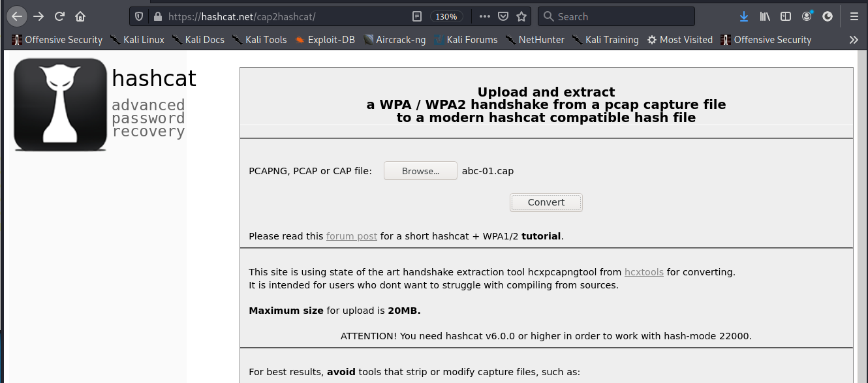The width and height of the screenshot is (868, 383).
Task: Open Exploit-DB bookmark
Action: click(324, 40)
